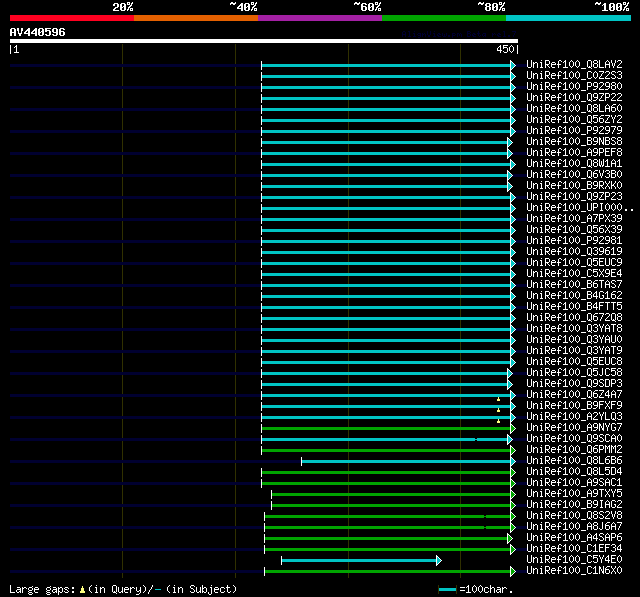
Task: Click the green arrowhead of UniRef100_C1N6X0
Action: (x=513, y=572)
